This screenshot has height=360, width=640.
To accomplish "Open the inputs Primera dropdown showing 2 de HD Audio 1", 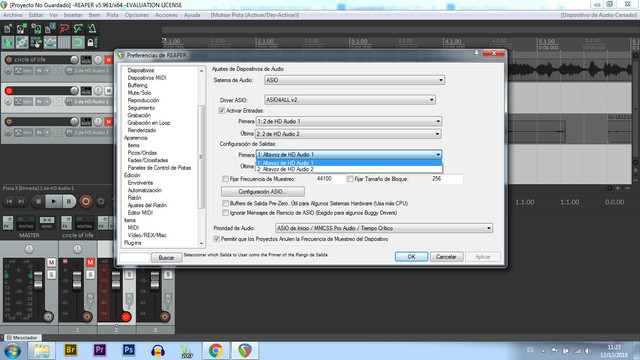I will (x=349, y=121).
